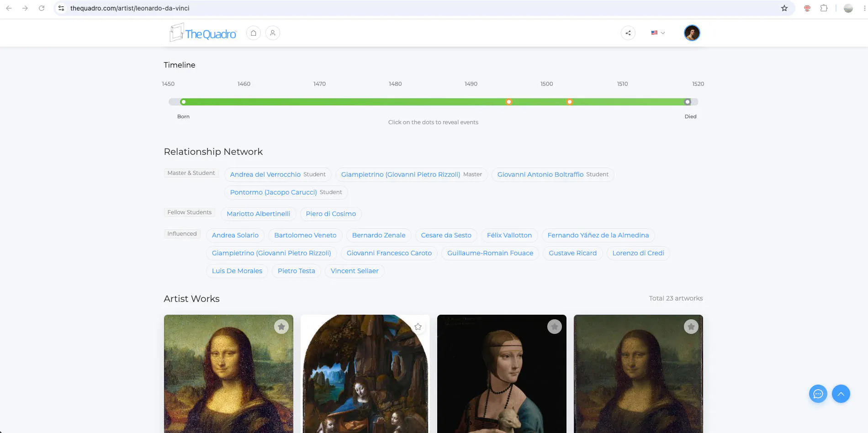Open the user avatar menu
Screen dimensions: 868x433
point(692,33)
